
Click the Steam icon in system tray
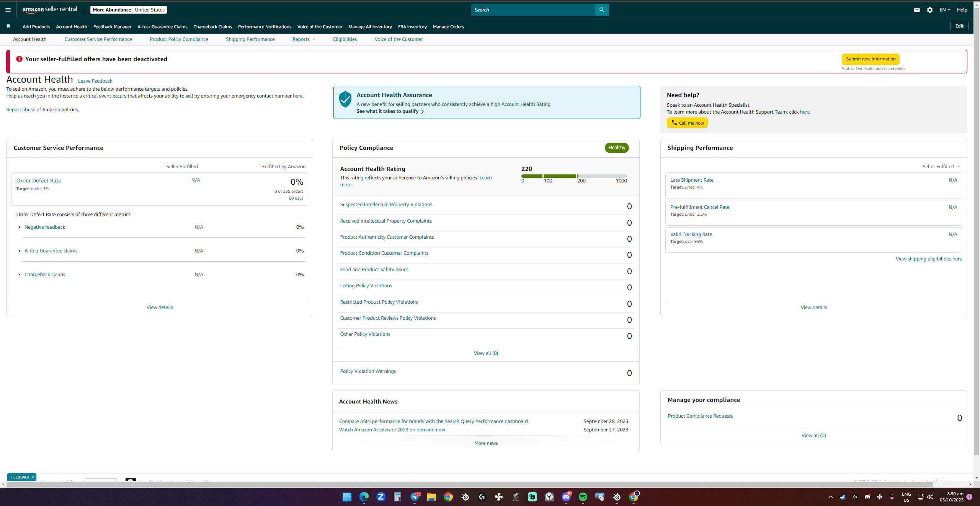point(843,497)
